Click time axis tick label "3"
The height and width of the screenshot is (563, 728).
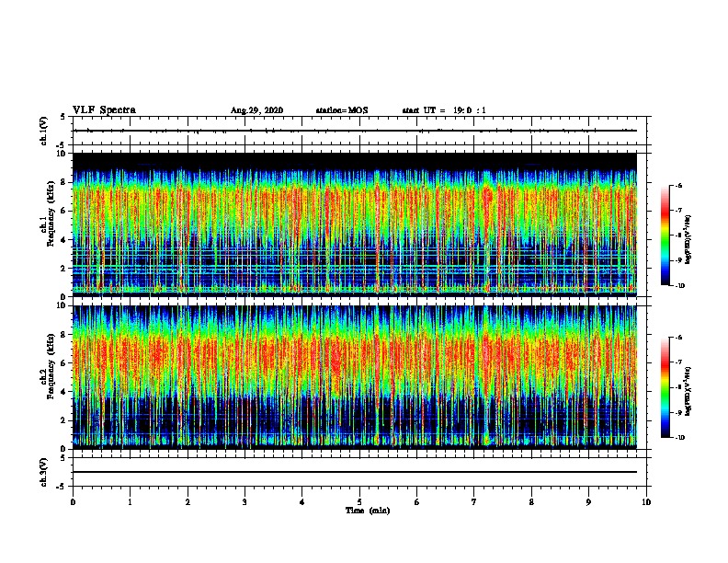click(x=245, y=502)
